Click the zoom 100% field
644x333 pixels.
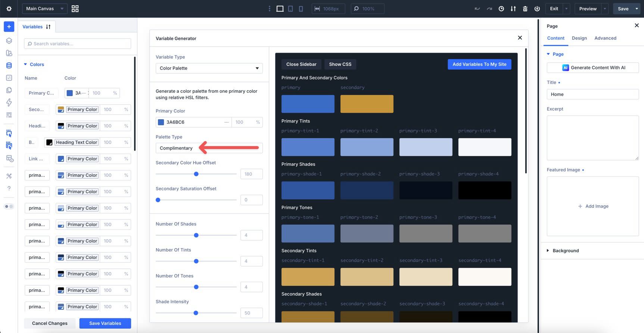367,9
